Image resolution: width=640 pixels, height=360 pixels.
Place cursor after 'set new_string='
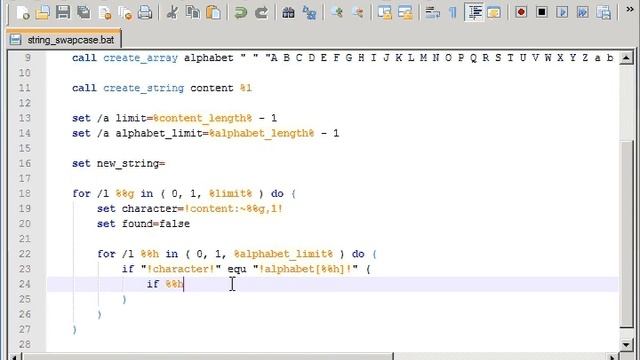(166, 164)
